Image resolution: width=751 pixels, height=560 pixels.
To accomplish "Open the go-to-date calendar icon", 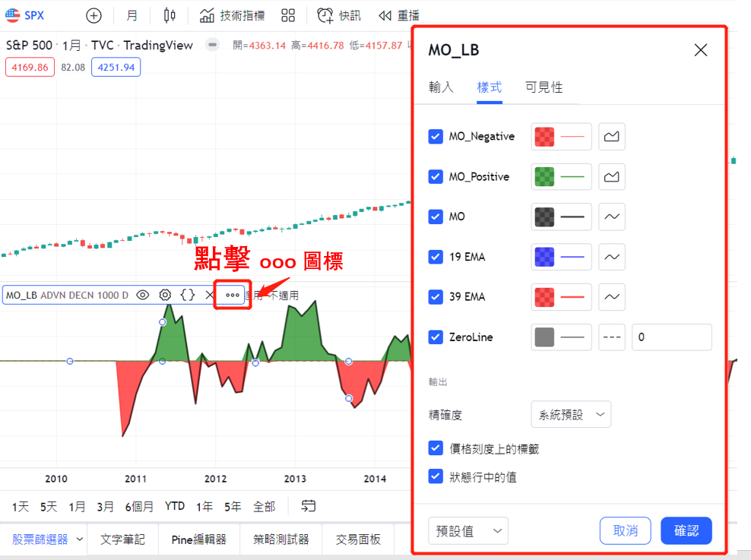I will (309, 506).
